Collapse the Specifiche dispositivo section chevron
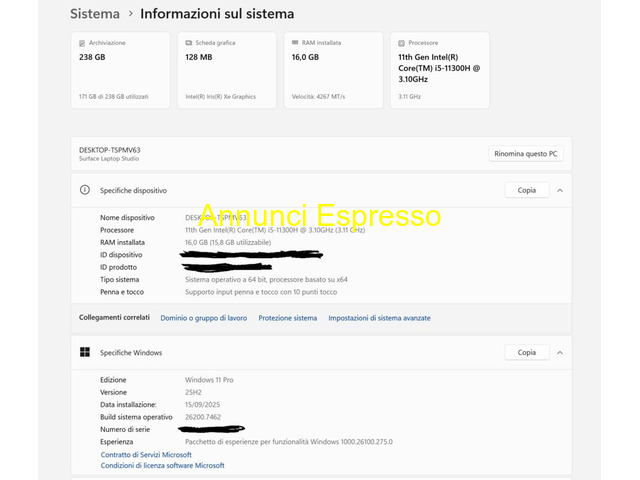Screen dimensions: 640x480 (559, 190)
